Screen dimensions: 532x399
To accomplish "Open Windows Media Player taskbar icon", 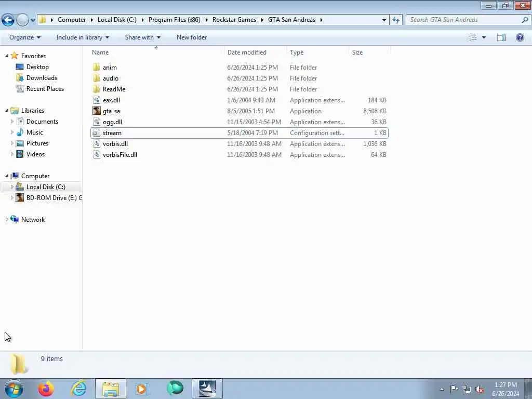I will coord(142,389).
